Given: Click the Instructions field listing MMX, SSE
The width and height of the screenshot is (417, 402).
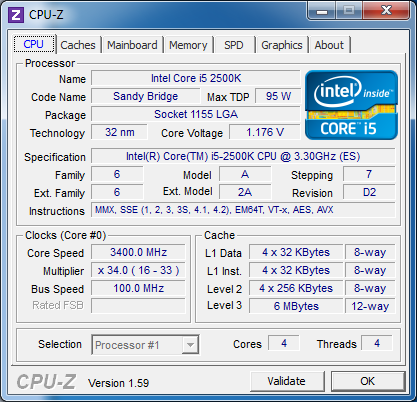Looking at the screenshot, I should coord(243,210).
